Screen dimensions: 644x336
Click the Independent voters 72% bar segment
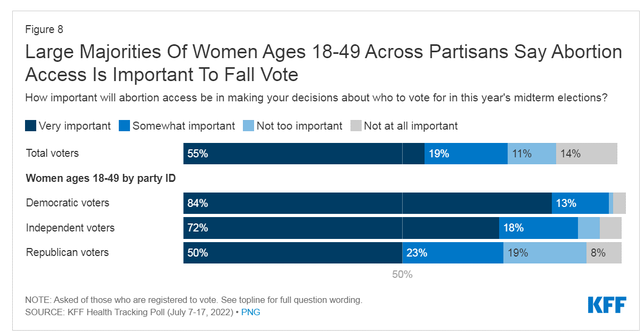pyautogui.click(x=341, y=228)
